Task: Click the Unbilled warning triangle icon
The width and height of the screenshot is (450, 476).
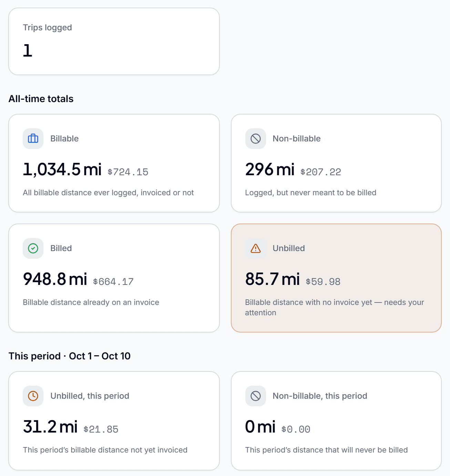Action: 256,248
